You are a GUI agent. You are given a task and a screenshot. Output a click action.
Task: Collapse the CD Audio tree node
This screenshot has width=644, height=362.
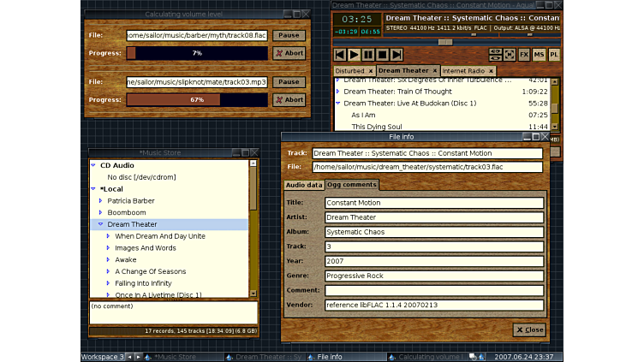[x=93, y=165]
